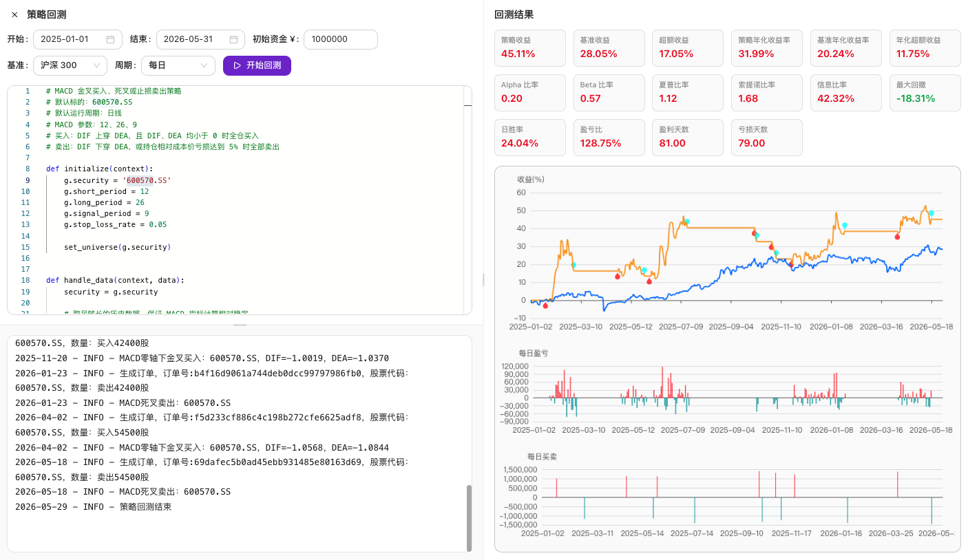The width and height of the screenshot is (968, 560).
Task: Click the vertical divider handle between panels
Action: (483, 279)
